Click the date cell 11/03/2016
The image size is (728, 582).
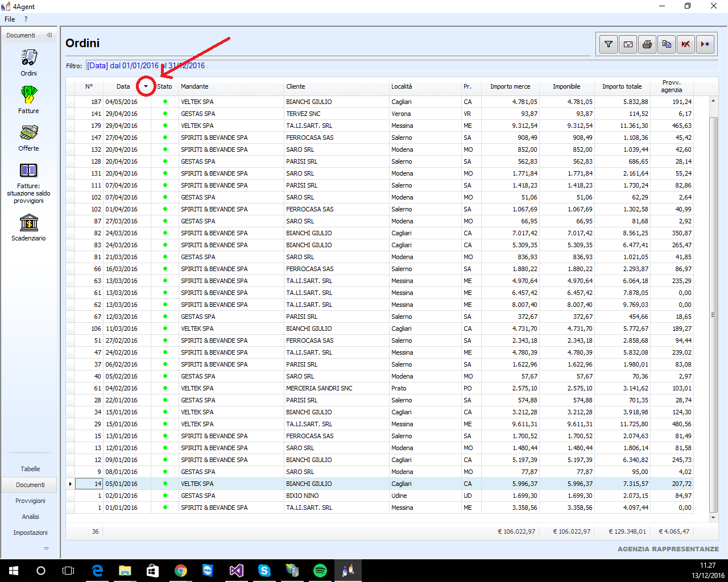pos(127,329)
